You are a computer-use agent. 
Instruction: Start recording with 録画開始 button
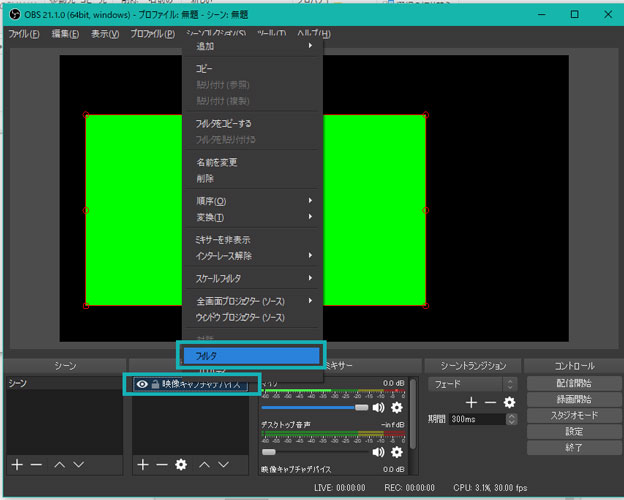click(x=574, y=399)
